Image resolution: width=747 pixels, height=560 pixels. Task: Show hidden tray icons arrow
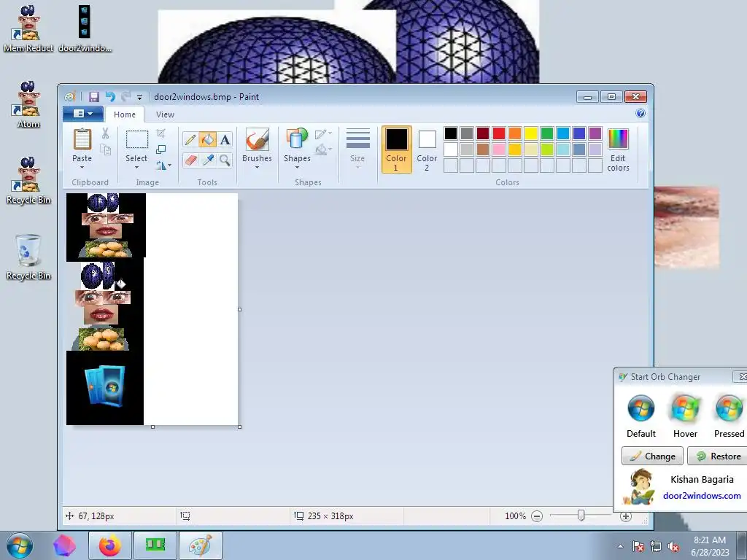pyautogui.click(x=620, y=547)
